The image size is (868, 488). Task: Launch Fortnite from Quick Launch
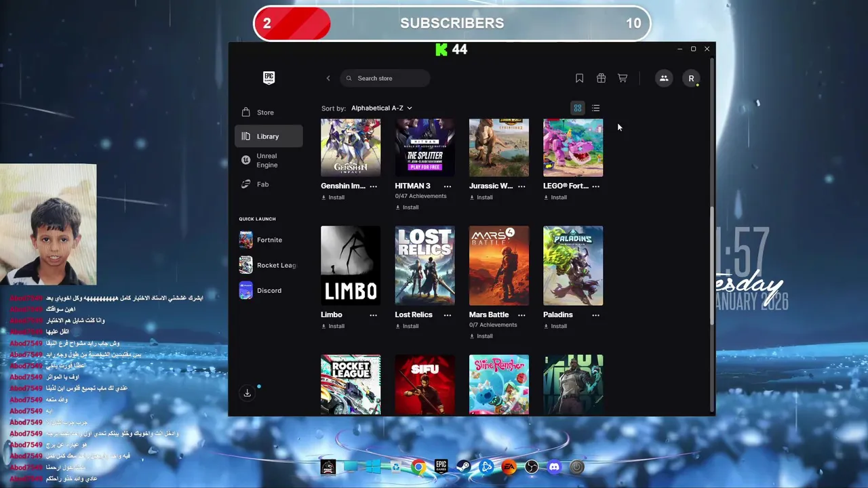[x=269, y=240]
